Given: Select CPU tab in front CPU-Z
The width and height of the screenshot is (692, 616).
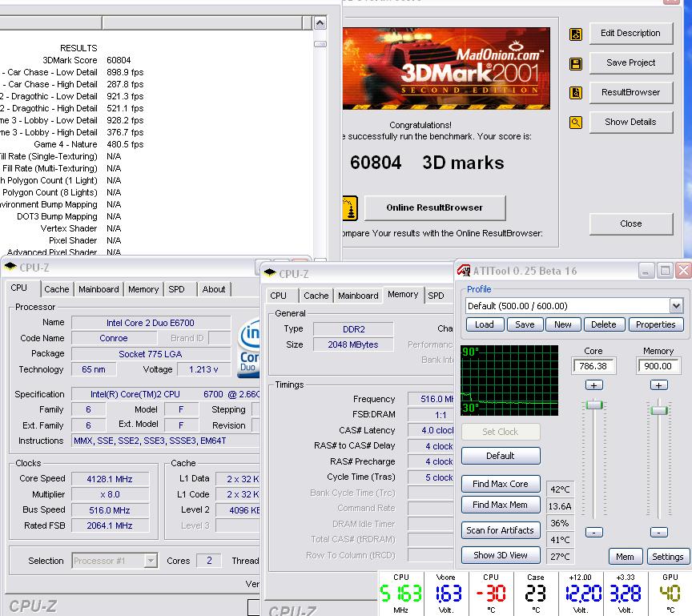Looking at the screenshot, I should [279, 296].
